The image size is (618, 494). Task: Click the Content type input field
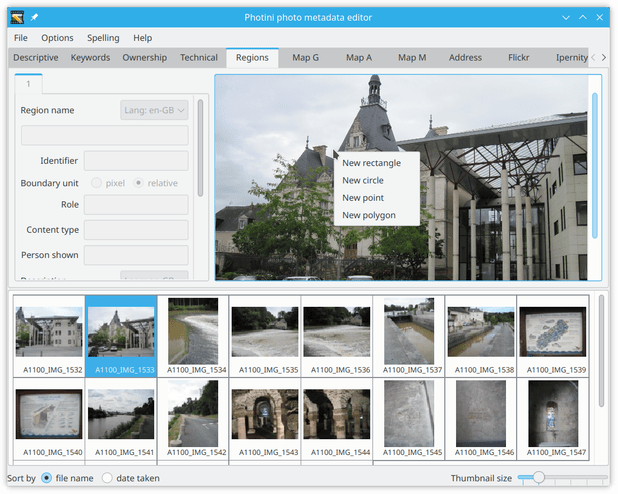tap(136, 230)
